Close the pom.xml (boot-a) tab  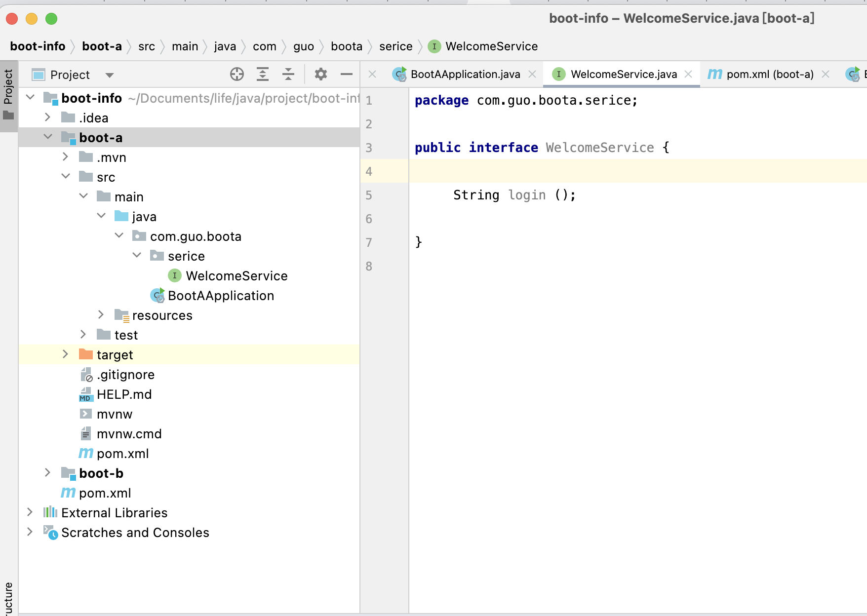click(825, 75)
